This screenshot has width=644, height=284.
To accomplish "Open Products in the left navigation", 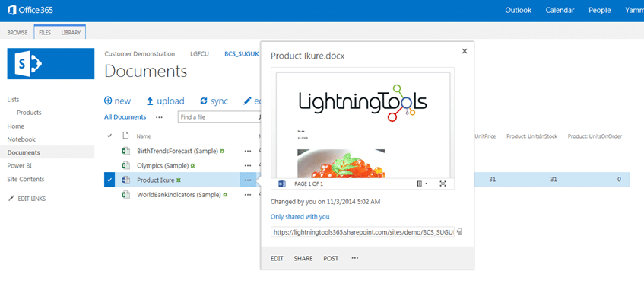I will 29,113.
